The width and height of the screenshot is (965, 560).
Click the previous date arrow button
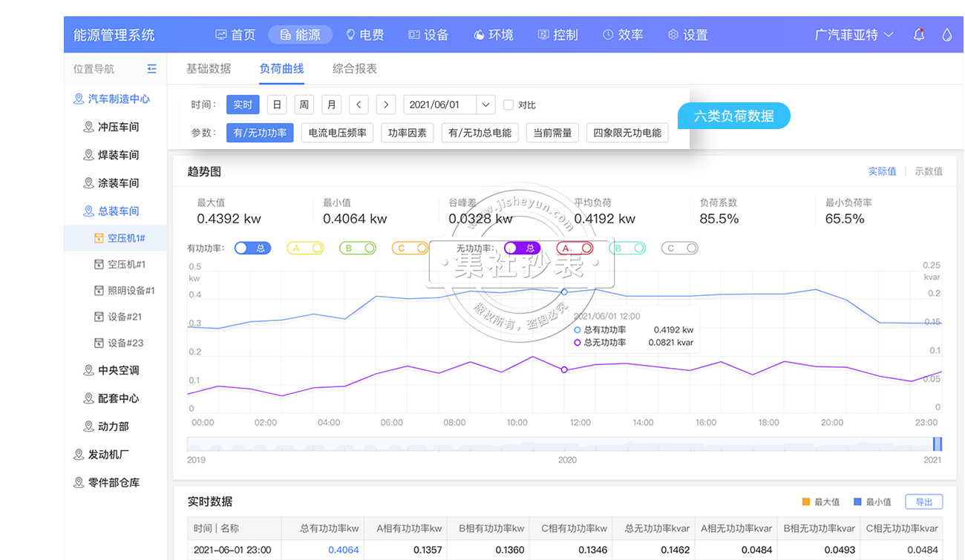pos(359,105)
